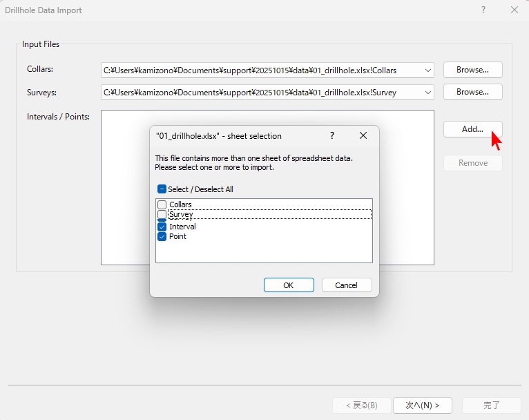Click the help question mark in sheet selection dialog
Screen dimensions: 529x420
coord(331,136)
